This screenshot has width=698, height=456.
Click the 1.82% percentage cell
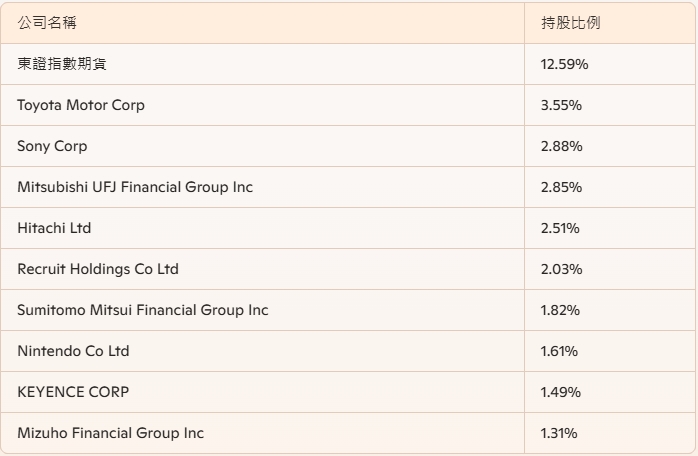560,310
